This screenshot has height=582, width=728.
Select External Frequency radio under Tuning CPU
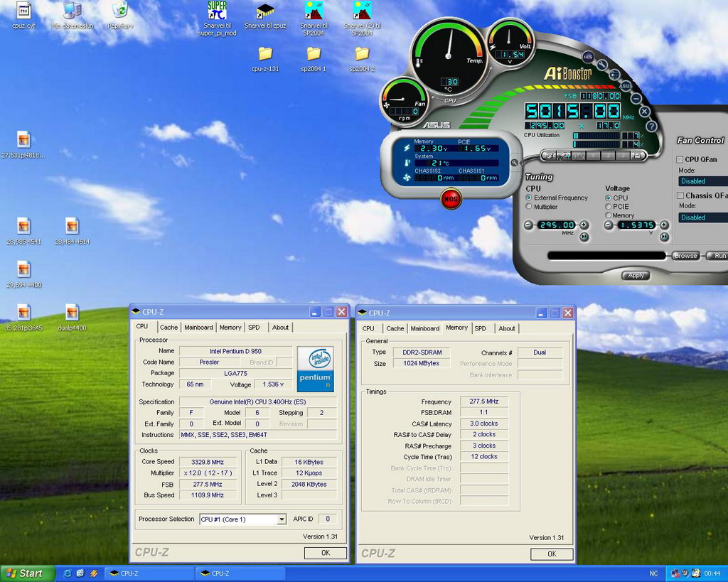529,198
